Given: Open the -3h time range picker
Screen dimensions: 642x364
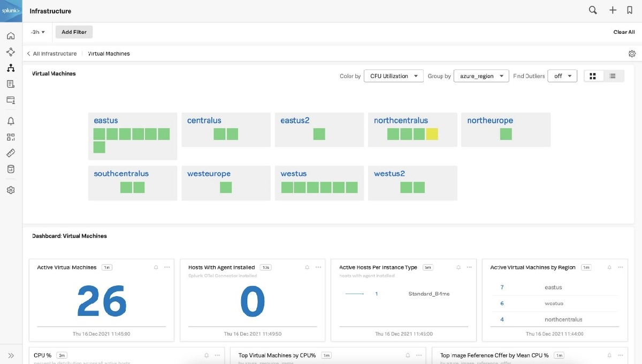Looking at the screenshot, I should click(x=37, y=32).
